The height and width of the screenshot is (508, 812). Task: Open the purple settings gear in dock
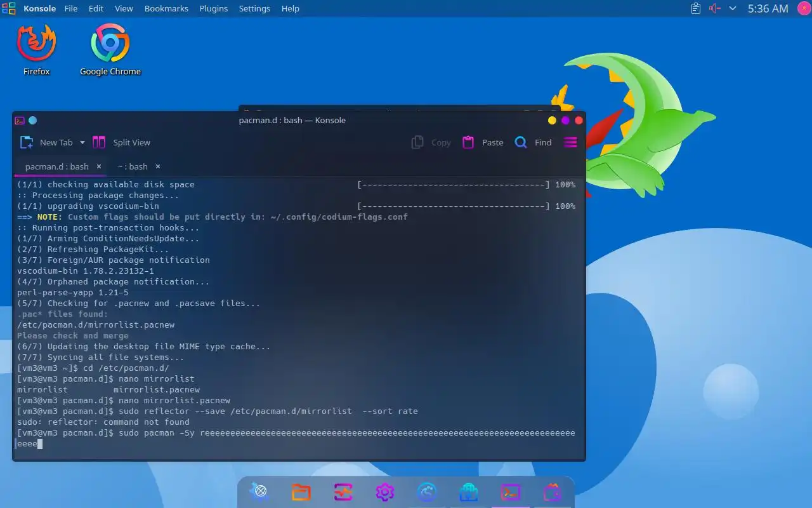pos(385,492)
